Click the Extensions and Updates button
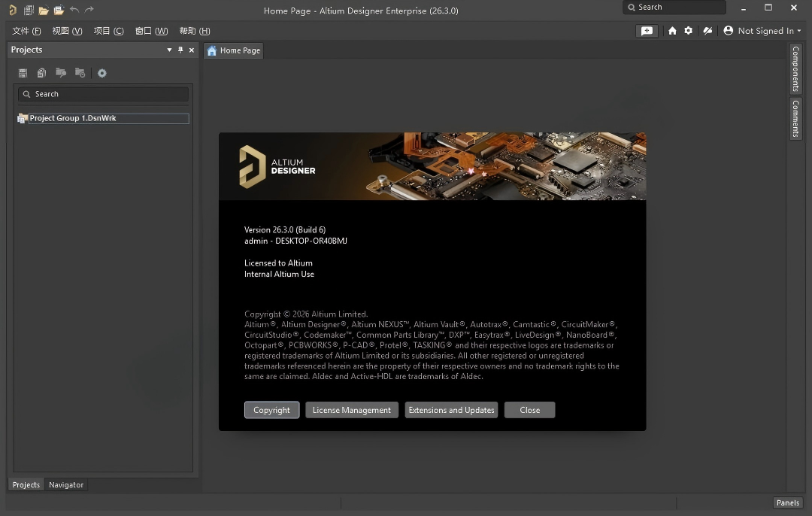This screenshot has width=812, height=516. [x=452, y=410]
